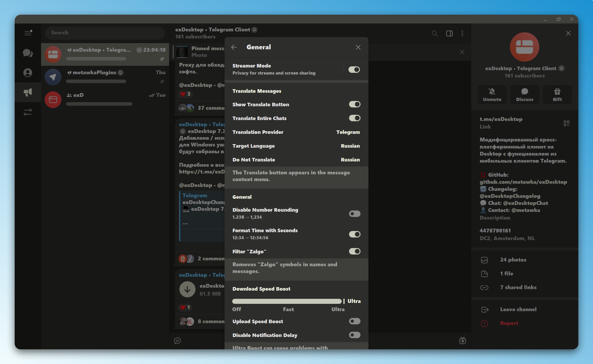Image resolution: width=593 pixels, height=364 pixels.
Task: Open 1 file shared media
Action: 525,274
